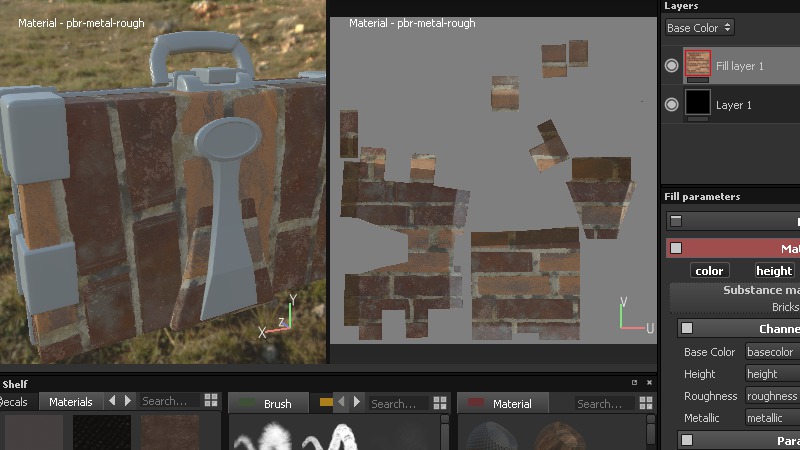Collapse the Channels mapping section

coord(687,328)
